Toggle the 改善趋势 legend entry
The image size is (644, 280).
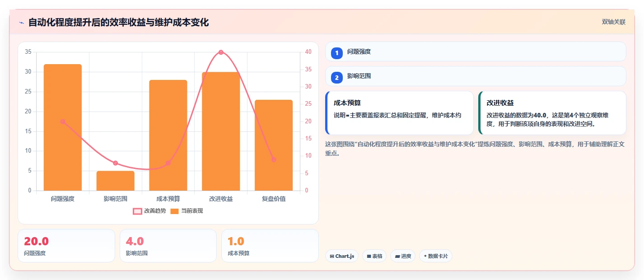tap(149, 211)
